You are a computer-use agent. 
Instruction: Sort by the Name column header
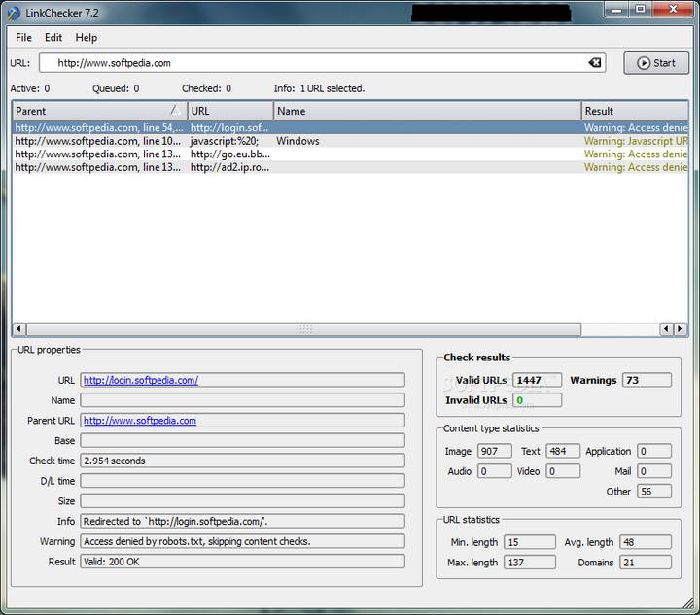click(426, 111)
